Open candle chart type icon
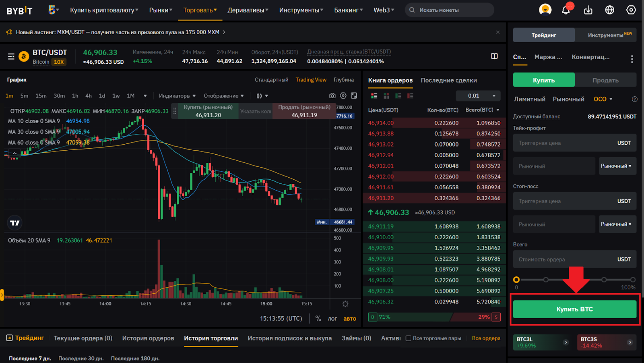 click(x=260, y=96)
